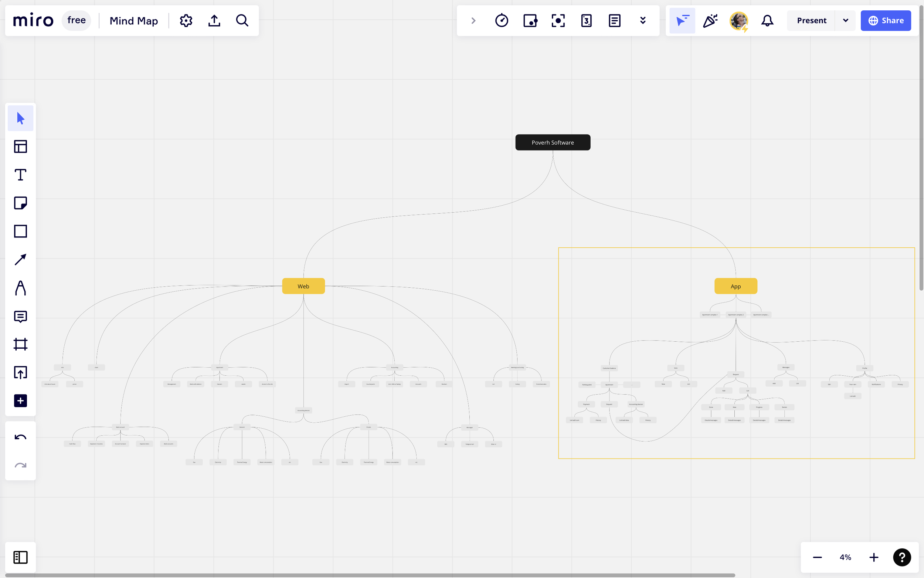The image size is (924, 578).
Task: Select the Sticky note tool
Action: coord(20,203)
